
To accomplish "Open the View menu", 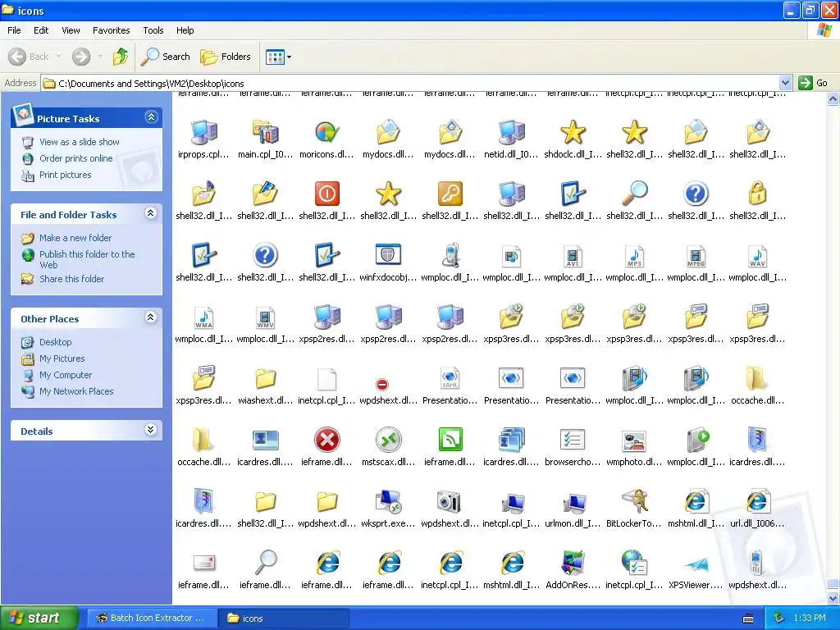I will pos(71,30).
